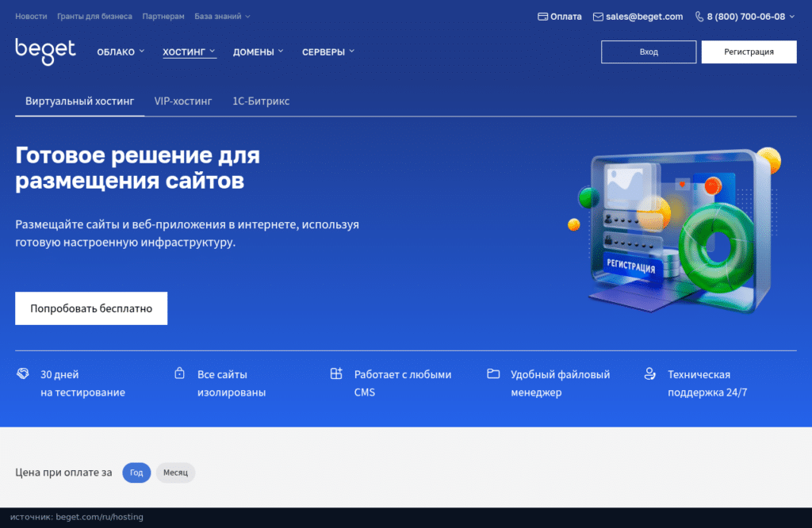Click "Техническая поддержка 24/7" text
This screenshot has width=812, height=528.
tap(707, 383)
